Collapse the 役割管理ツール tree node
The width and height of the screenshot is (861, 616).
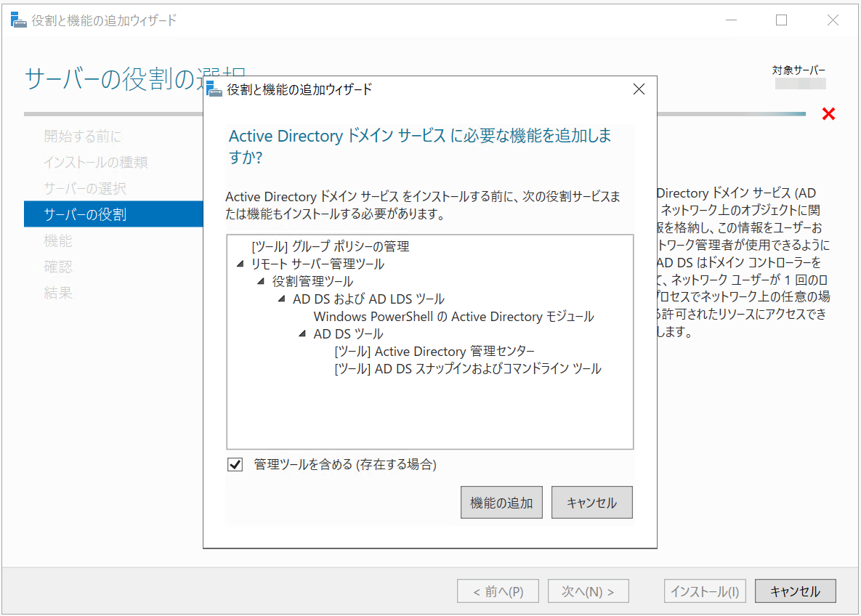pyautogui.click(x=261, y=282)
